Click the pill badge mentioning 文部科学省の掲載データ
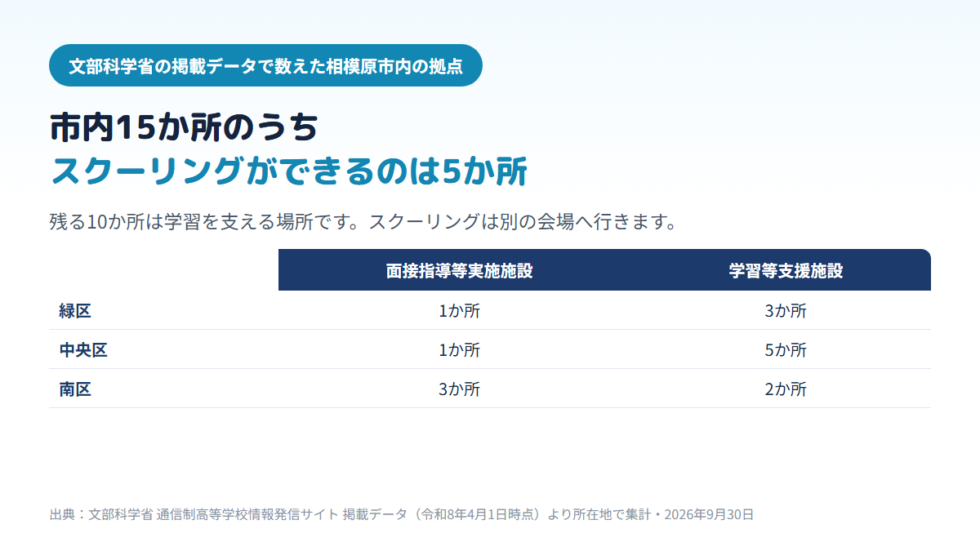 tap(265, 65)
